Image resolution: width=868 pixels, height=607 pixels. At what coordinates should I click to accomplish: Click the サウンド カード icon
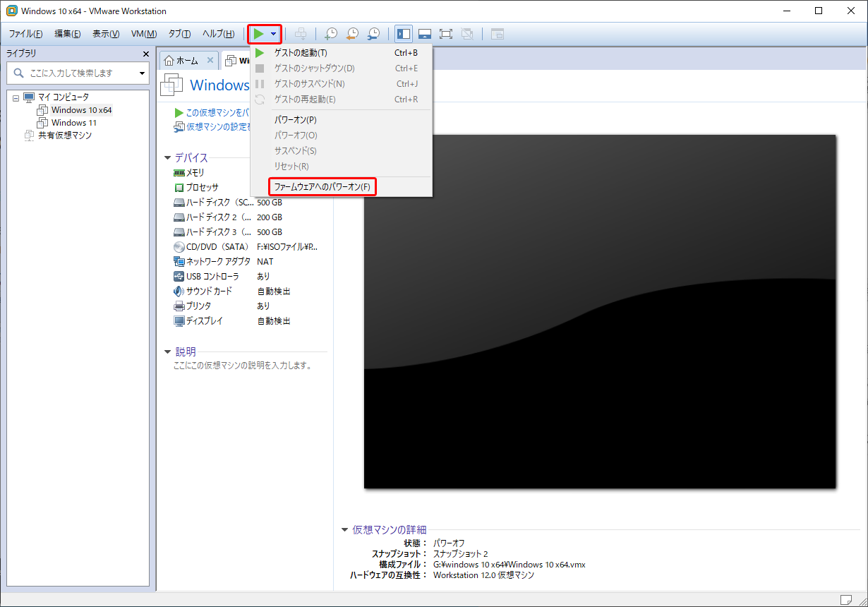coord(179,292)
